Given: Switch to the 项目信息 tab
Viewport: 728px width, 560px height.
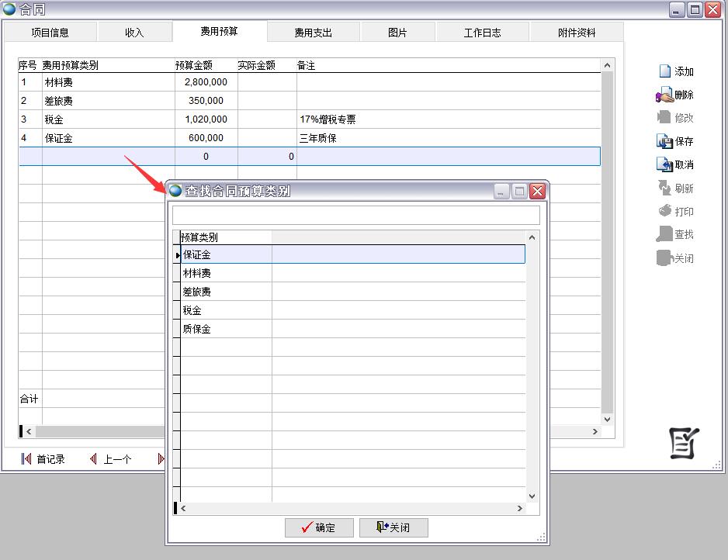Looking at the screenshot, I should [50, 33].
